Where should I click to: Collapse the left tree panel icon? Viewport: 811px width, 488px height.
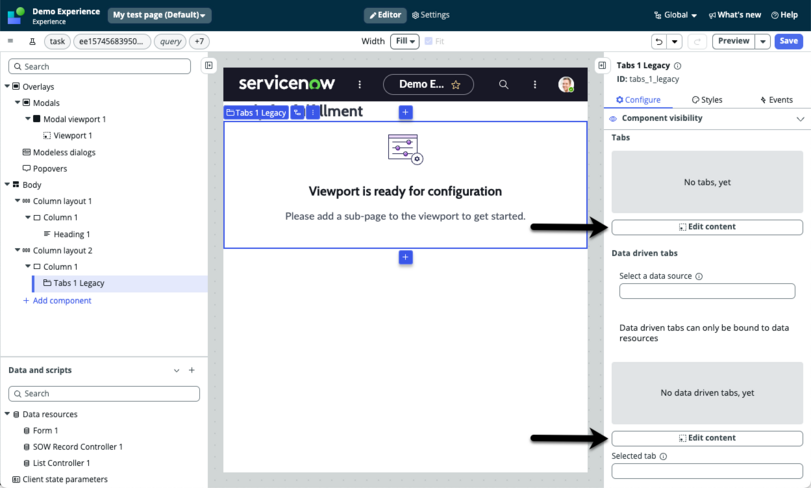click(208, 65)
